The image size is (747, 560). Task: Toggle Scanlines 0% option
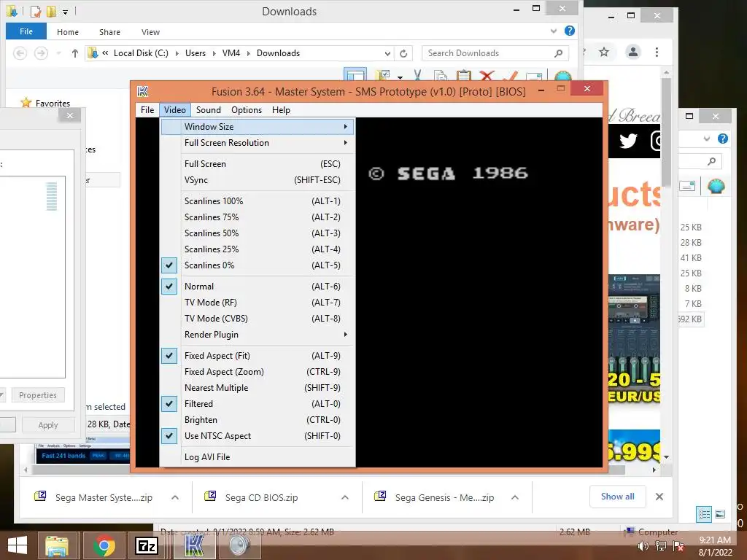click(x=258, y=265)
